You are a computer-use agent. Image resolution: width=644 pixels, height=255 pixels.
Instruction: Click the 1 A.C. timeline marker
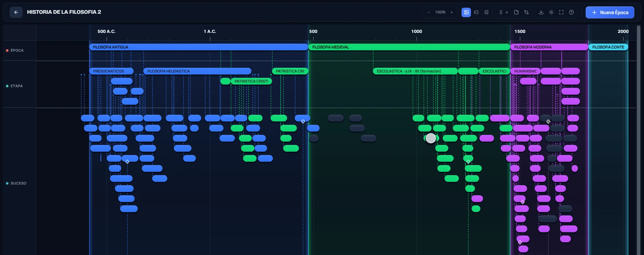point(210,31)
